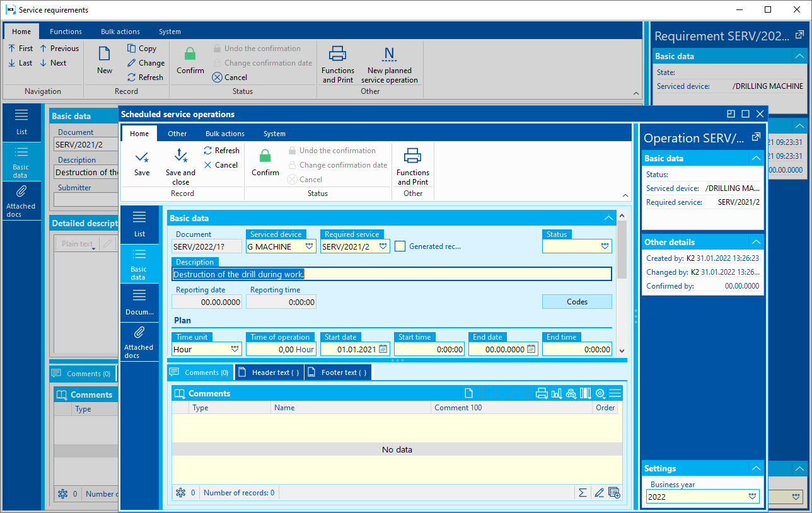Click the New record icon in main ribbon
This screenshot has height=513, width=812.
[105, 60]
